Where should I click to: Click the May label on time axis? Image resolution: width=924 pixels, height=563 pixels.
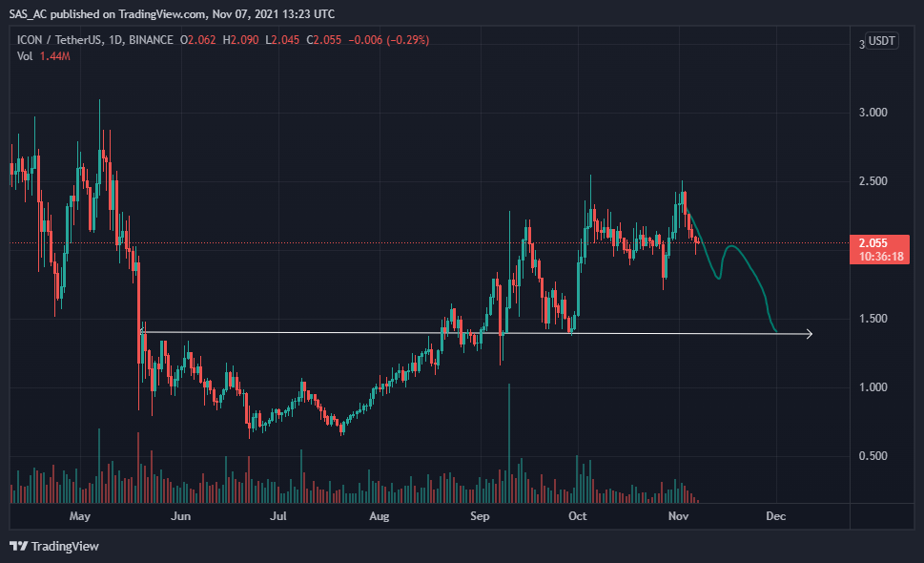(x=80, y=516)
